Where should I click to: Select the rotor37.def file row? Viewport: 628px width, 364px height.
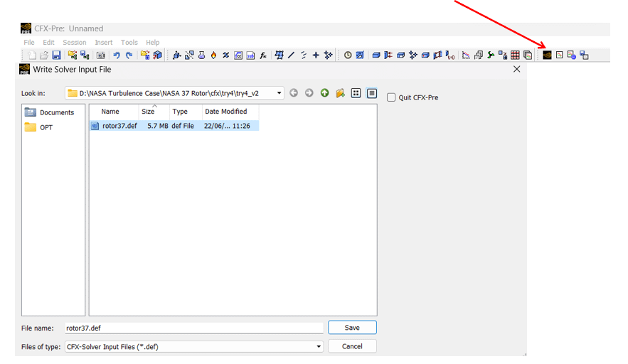(x=174, y=126)
